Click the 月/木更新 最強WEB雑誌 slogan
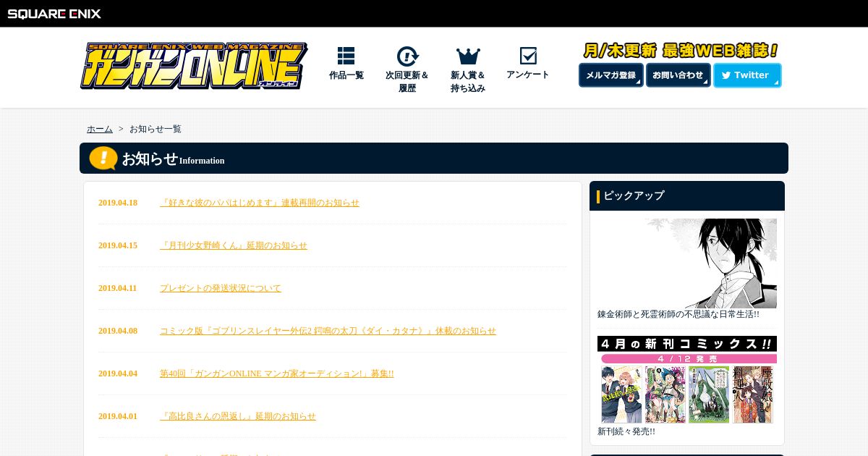The image size is (868, 456). coord(680,51)
